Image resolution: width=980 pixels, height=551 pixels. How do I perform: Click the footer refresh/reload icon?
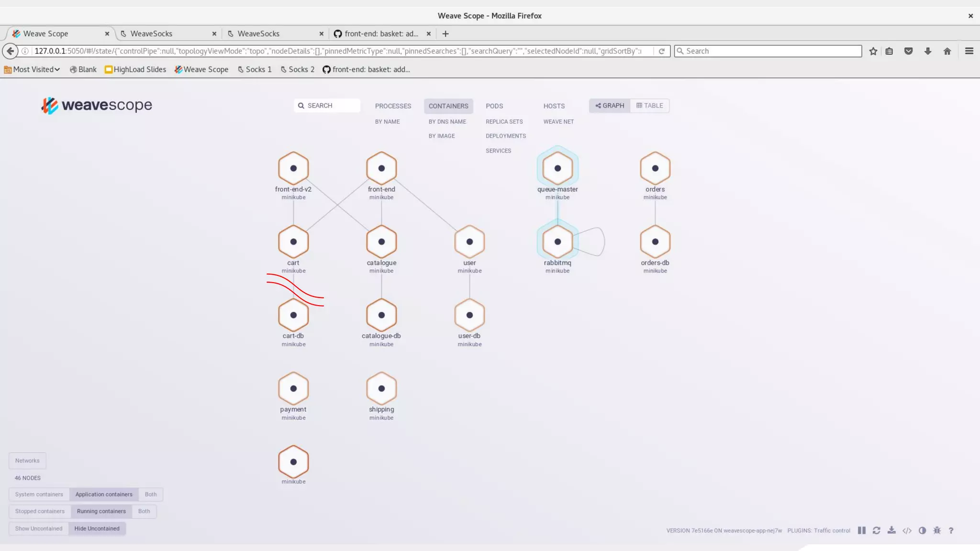click(876, 530)
